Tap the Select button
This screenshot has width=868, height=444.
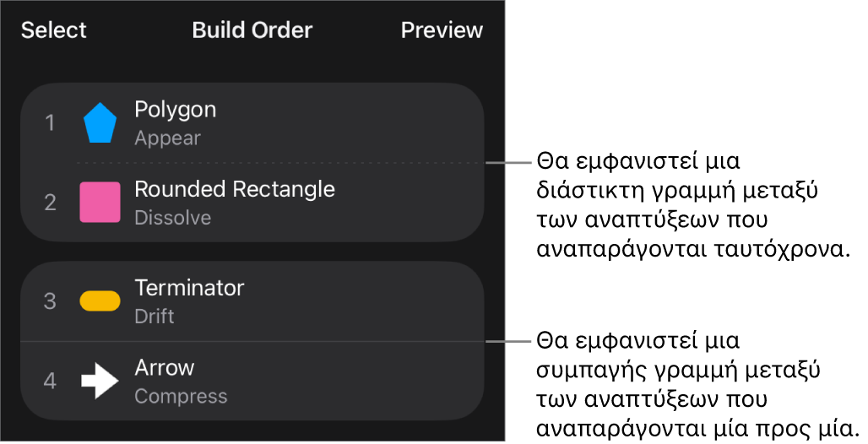54,30
